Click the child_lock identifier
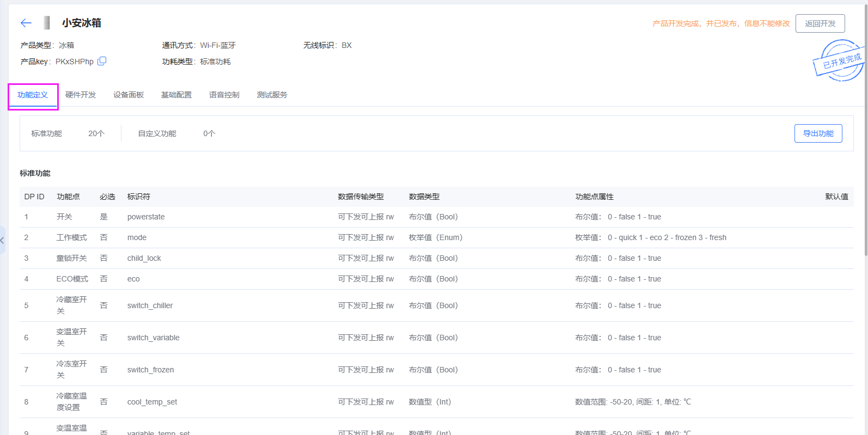The image size is (868, 435). (x=144, y=258)
